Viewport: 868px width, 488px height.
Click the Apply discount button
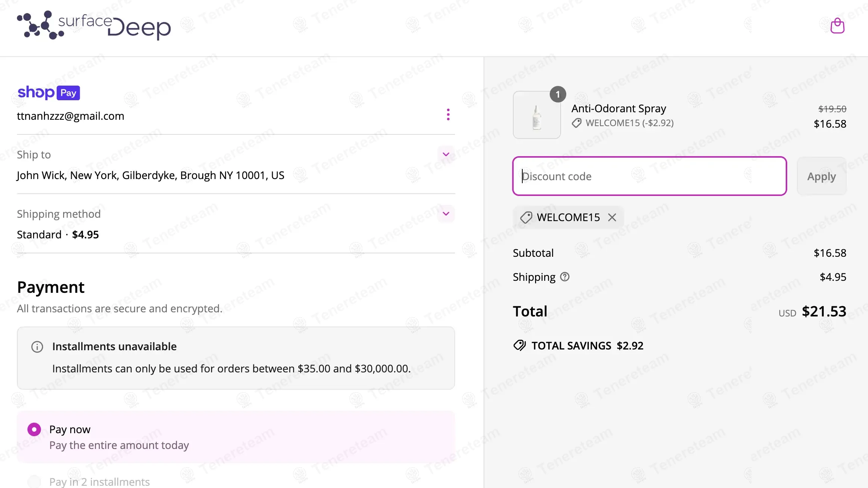pyautogui.click(x=821, y=176)
